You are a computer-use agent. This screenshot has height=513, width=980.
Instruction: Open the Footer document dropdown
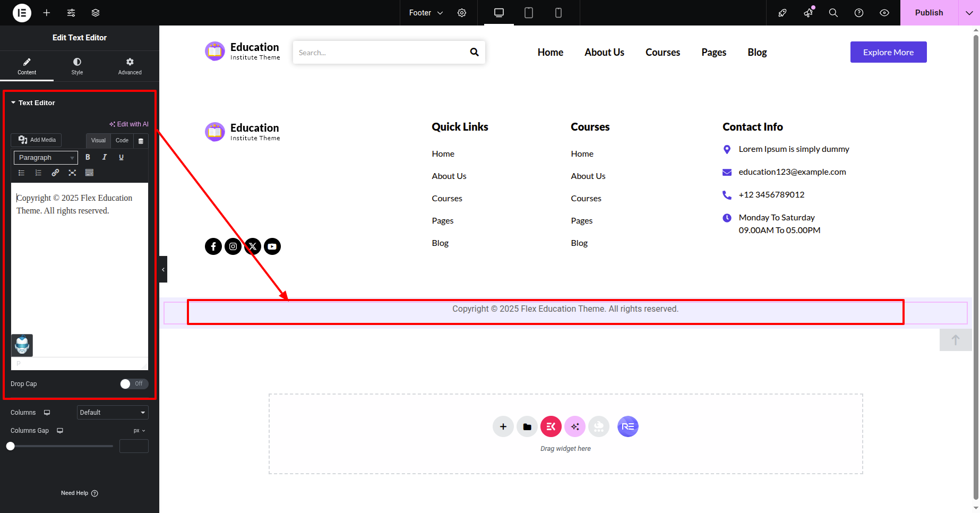coord(426,13)
